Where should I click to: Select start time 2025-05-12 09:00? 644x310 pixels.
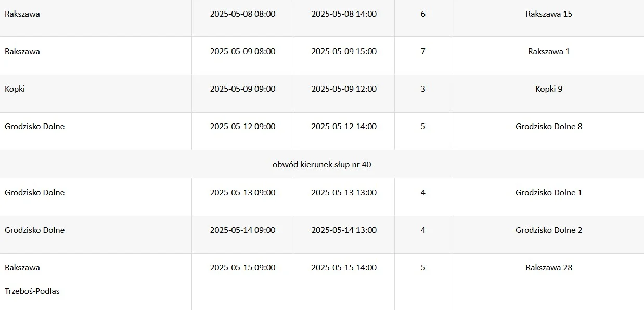pos(242,127)
